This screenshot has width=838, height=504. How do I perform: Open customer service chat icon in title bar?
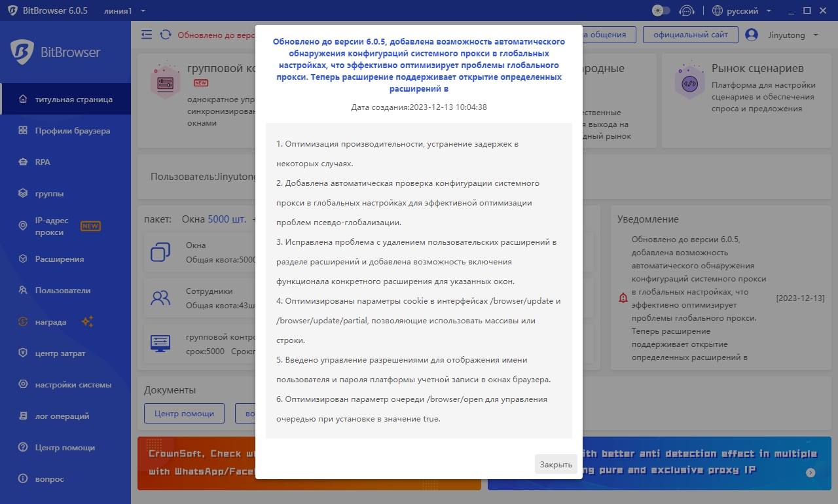[687, 10]
